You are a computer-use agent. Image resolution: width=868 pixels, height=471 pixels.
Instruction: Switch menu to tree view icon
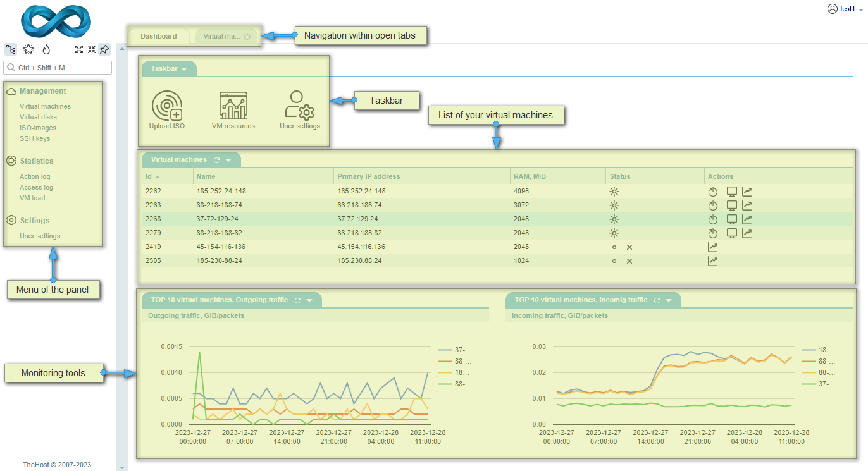pos(11,49)
